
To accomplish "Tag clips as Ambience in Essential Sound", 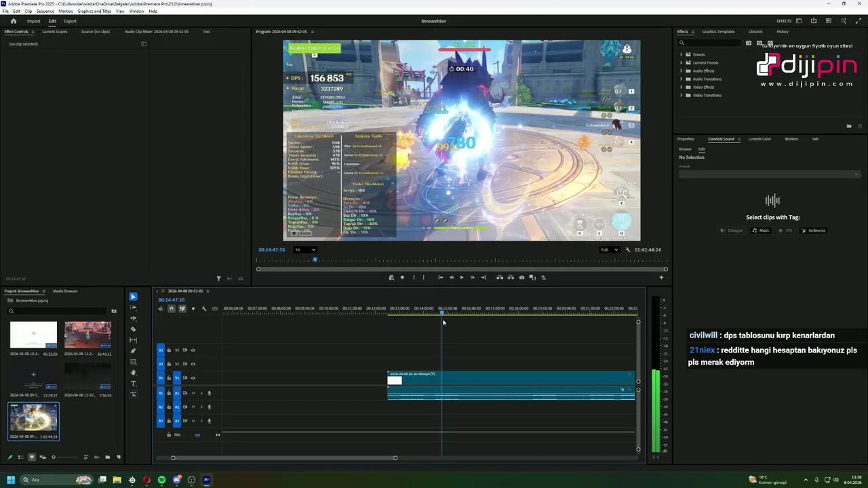I will (813, 230).
